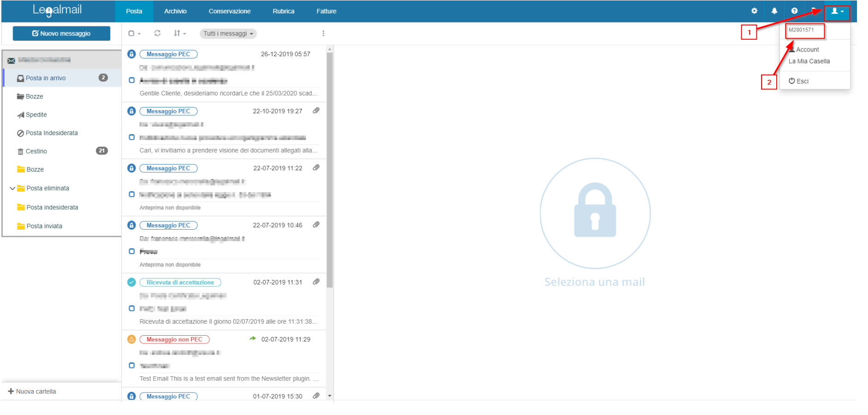The height and width of the screenshot is (415, 868).
Task: Refresh the message list
Action: [x=157, y=33]
